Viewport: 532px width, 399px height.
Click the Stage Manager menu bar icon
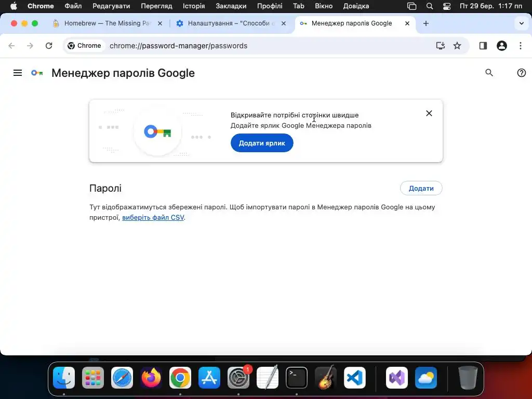coord(411,6)
